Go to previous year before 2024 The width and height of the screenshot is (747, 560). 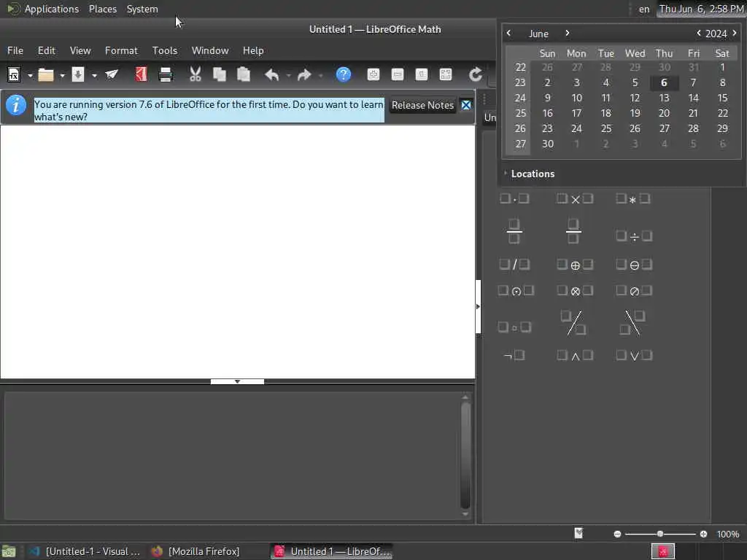coord(698,33)
